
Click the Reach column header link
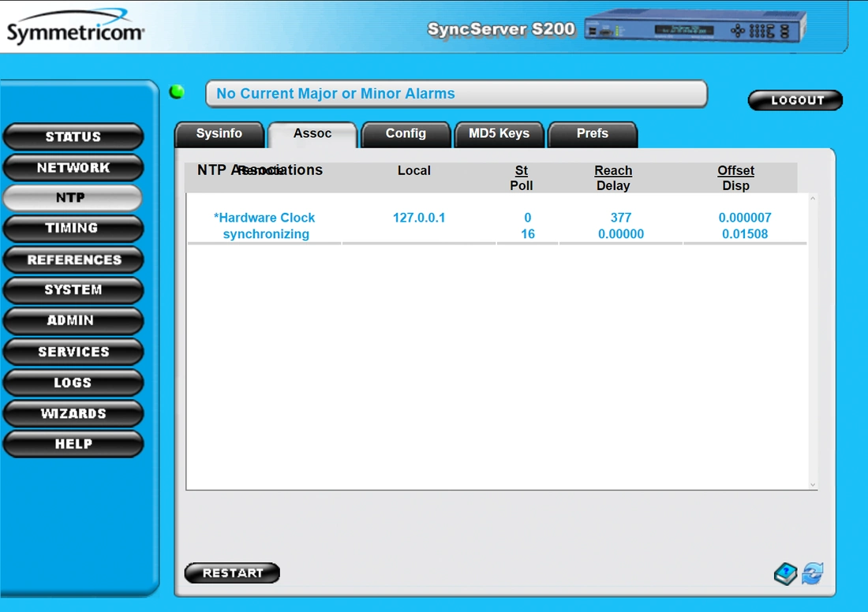point(613,170)
